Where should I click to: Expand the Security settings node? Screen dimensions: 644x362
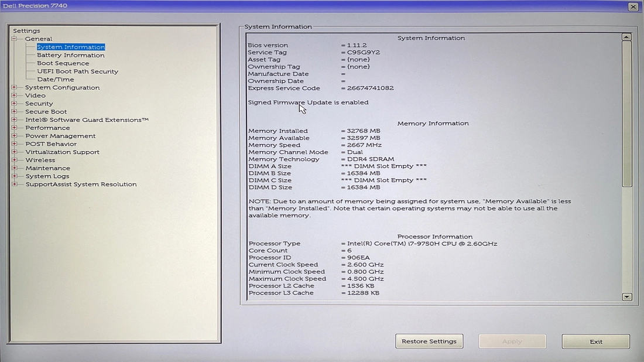13,104
